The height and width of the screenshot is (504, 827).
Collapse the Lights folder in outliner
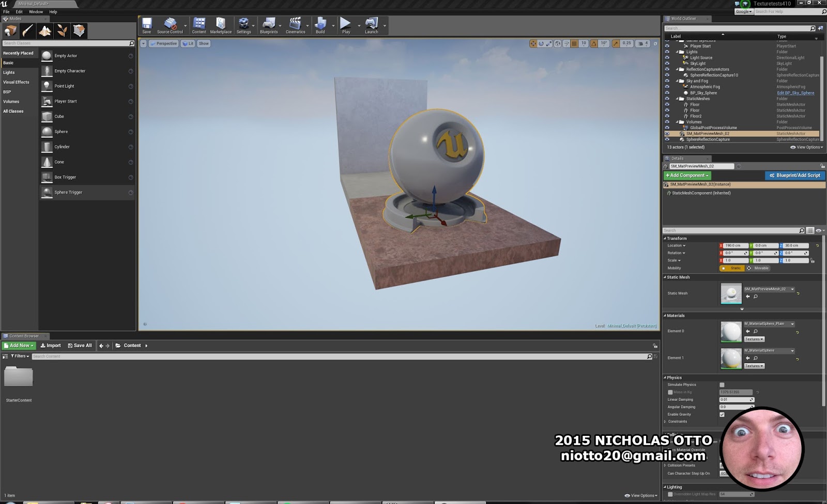pos(677,52)
